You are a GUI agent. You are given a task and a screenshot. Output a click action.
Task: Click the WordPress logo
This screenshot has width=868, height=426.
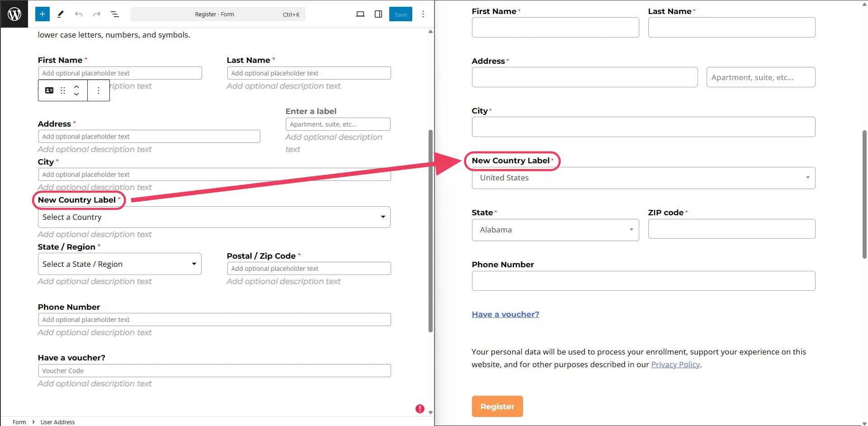(14, 14)
